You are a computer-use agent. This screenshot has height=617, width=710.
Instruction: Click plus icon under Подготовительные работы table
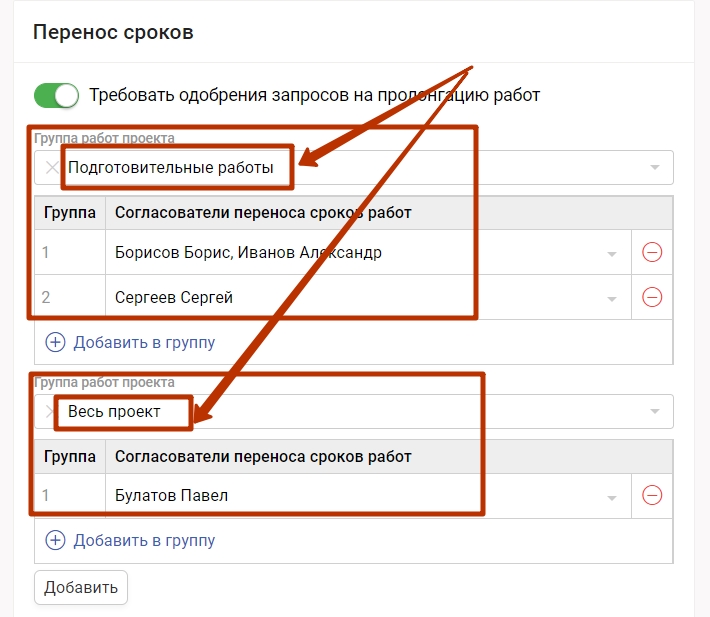click(55, 342)
